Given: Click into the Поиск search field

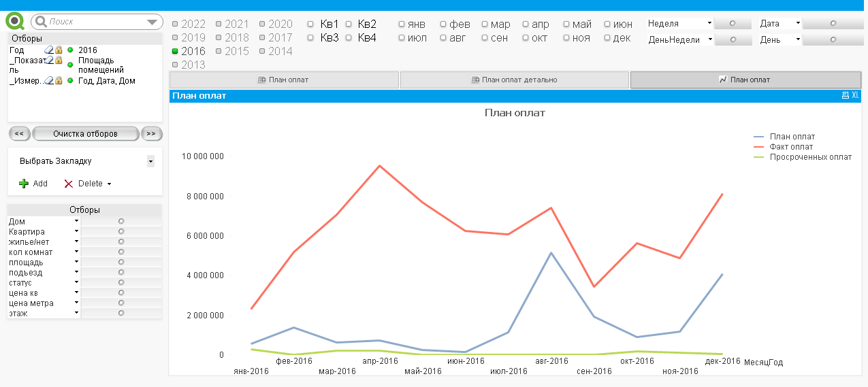Looking at the screenshot, I should tap(95, 22).
